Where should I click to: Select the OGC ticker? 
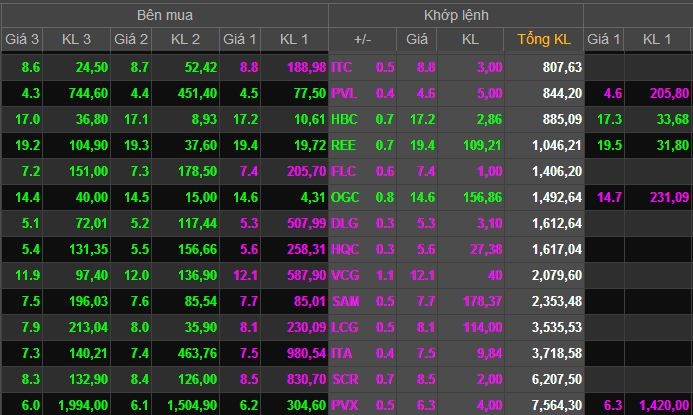coord(342,197)
